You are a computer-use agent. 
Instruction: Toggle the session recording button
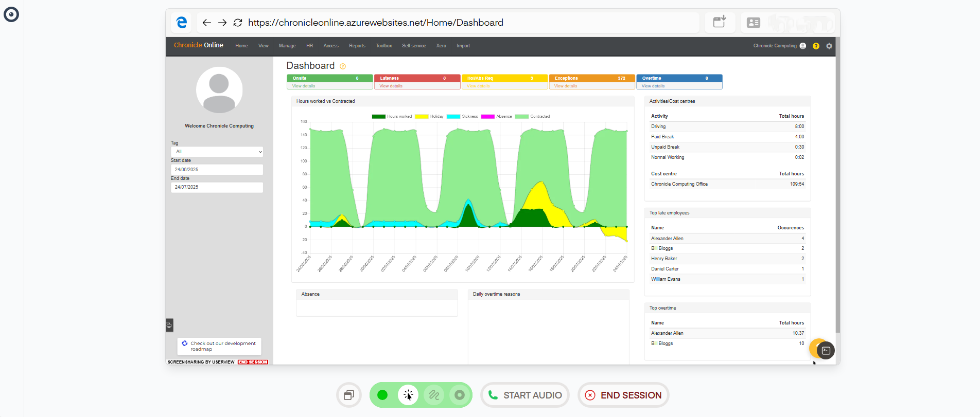click(459, 395)
